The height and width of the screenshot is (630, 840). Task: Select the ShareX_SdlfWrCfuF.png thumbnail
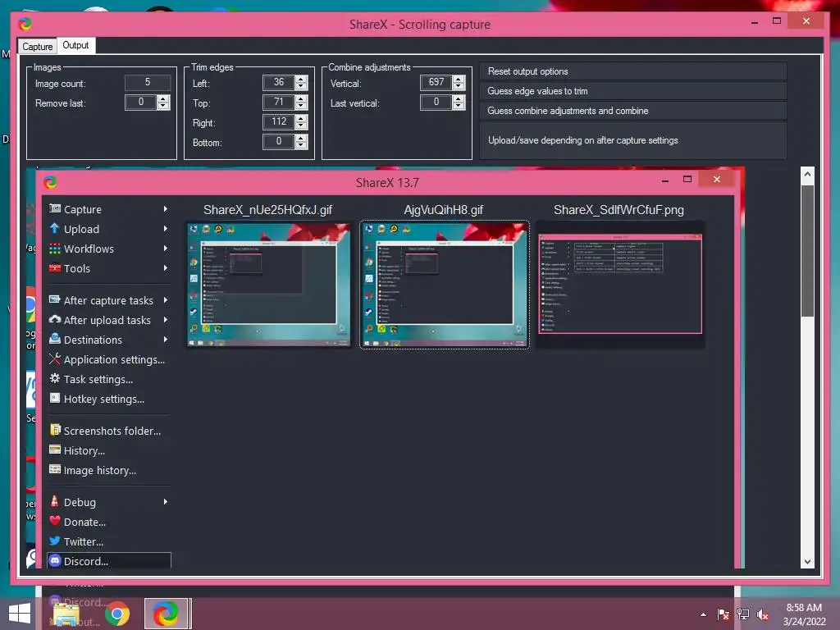(620, 285)
